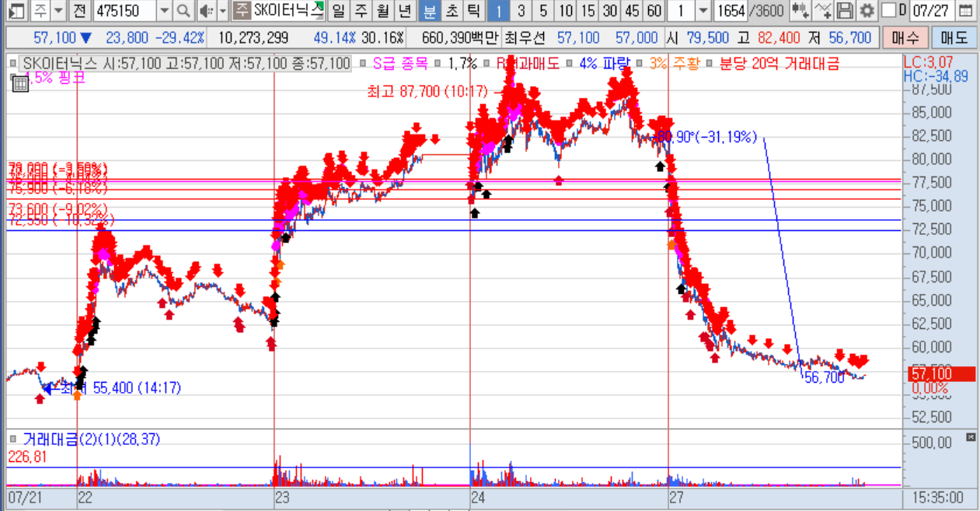
Task: Click the 거래대금 indicator label
Action: (92, 439)
